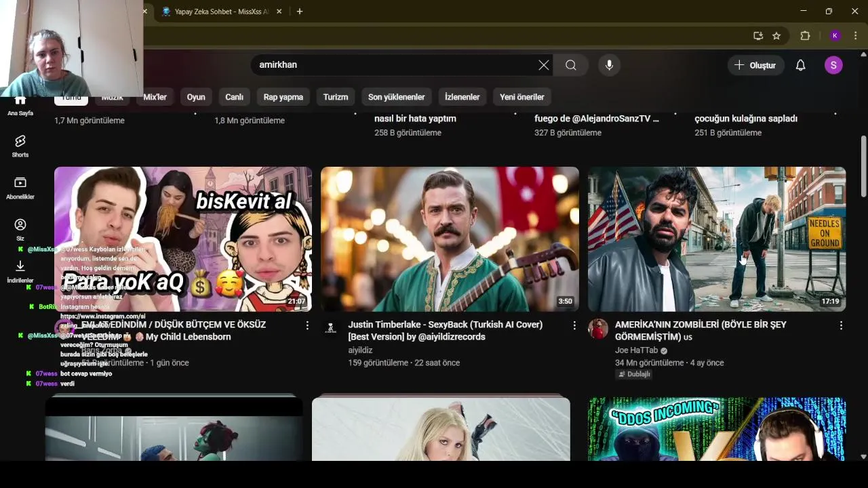Open a new browser tab
Screen dimensions: 868x488
(300, 12)
